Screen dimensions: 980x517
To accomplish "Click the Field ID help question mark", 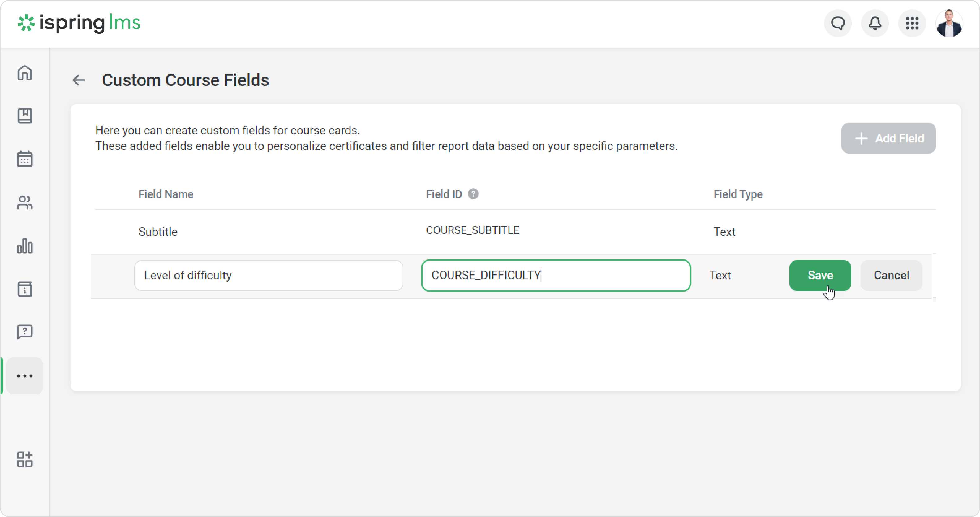I will (x=473, y=194).
